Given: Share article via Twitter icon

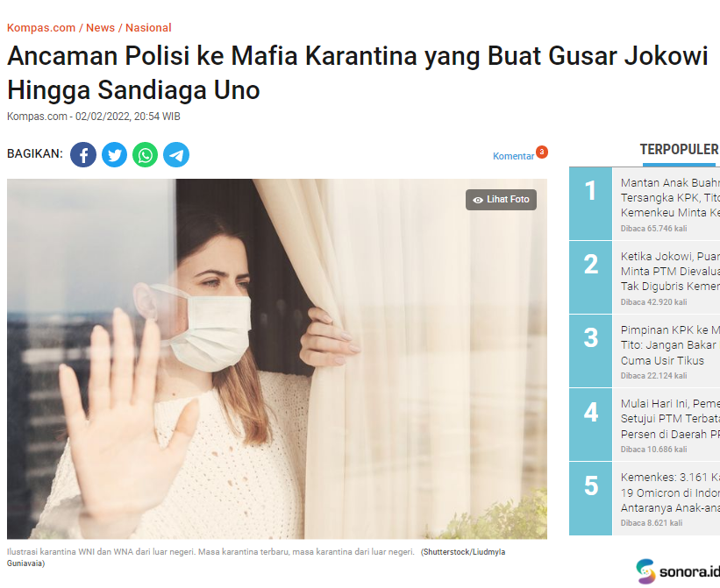Looking at the screenshot, I should (x=114, y=154).
